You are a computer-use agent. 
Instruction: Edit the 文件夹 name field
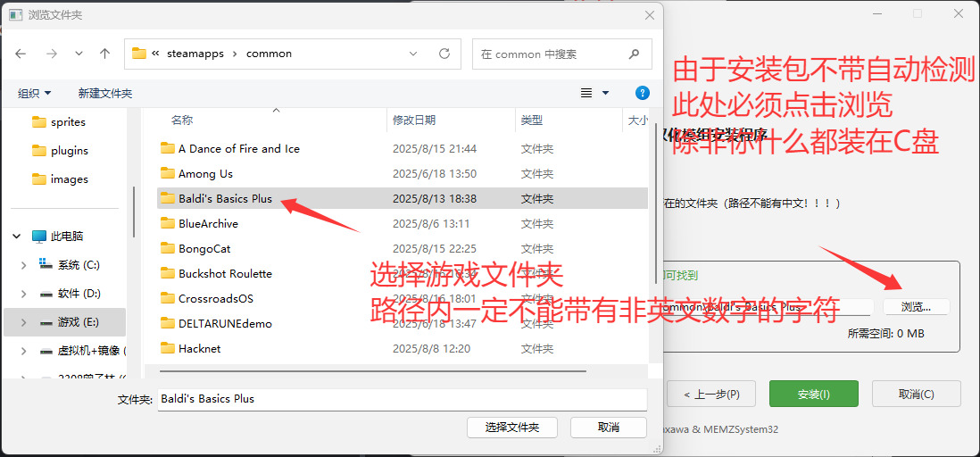403,399
